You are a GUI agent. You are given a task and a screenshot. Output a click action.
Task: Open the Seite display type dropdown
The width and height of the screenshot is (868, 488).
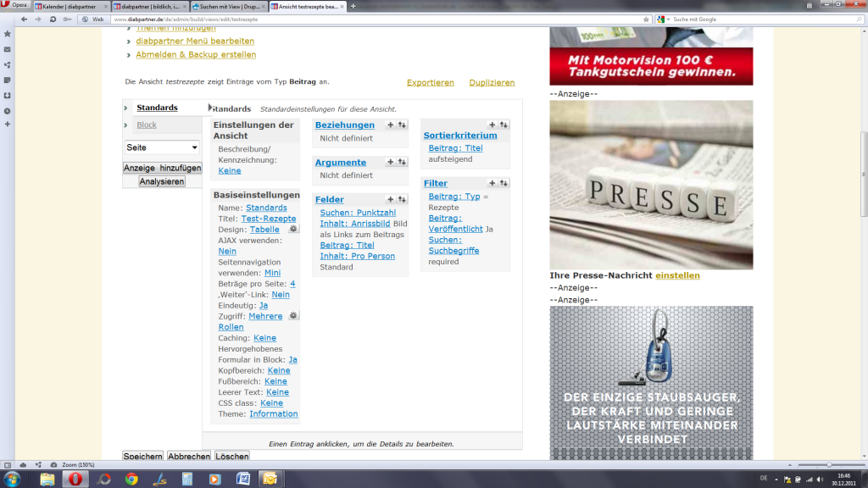[162, 147]
